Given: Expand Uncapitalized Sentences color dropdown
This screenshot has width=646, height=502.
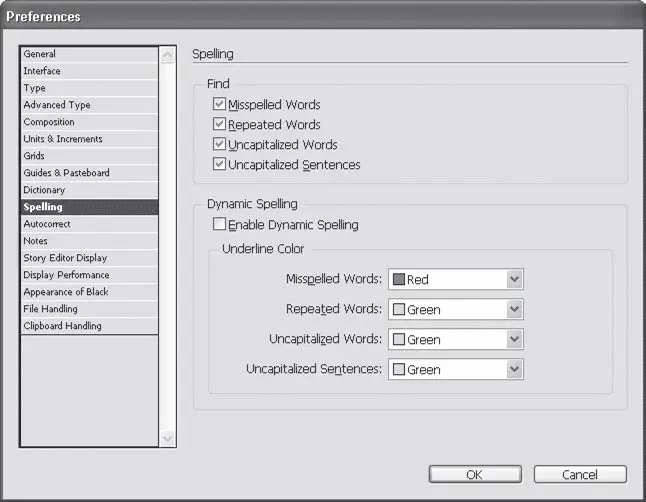Looking at the screenshot, I should pyautogui.click(x=514, y=369).
